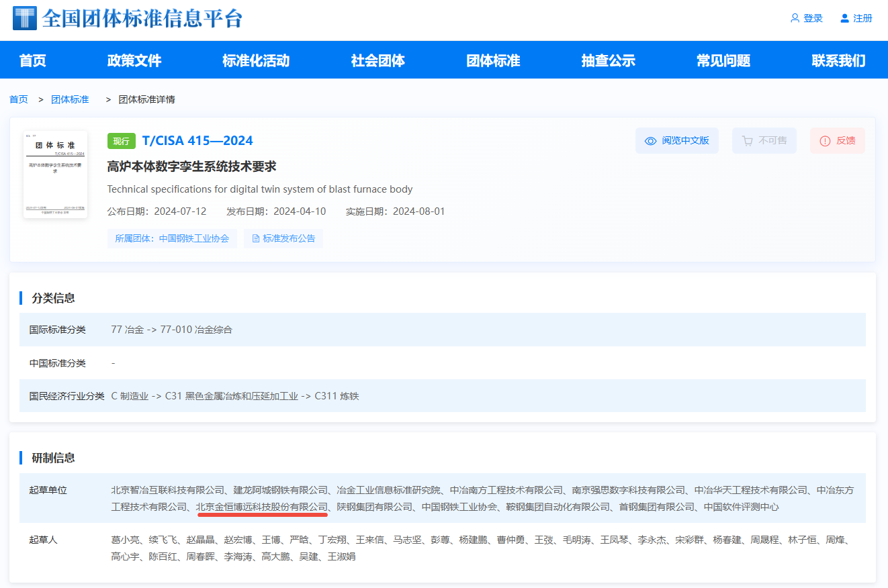888x588 pixels.
Task: Click the 起草人 row label
Action: click(44, 540)
